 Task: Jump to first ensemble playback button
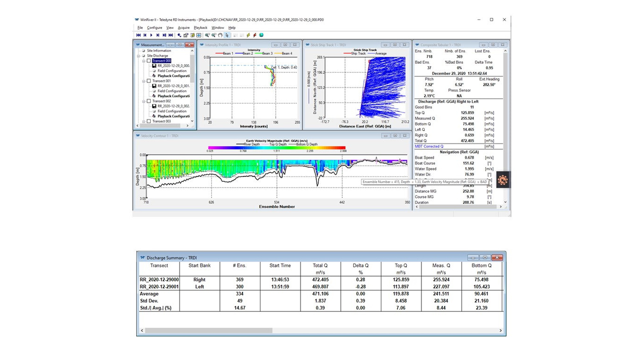[x=138, y=35]
